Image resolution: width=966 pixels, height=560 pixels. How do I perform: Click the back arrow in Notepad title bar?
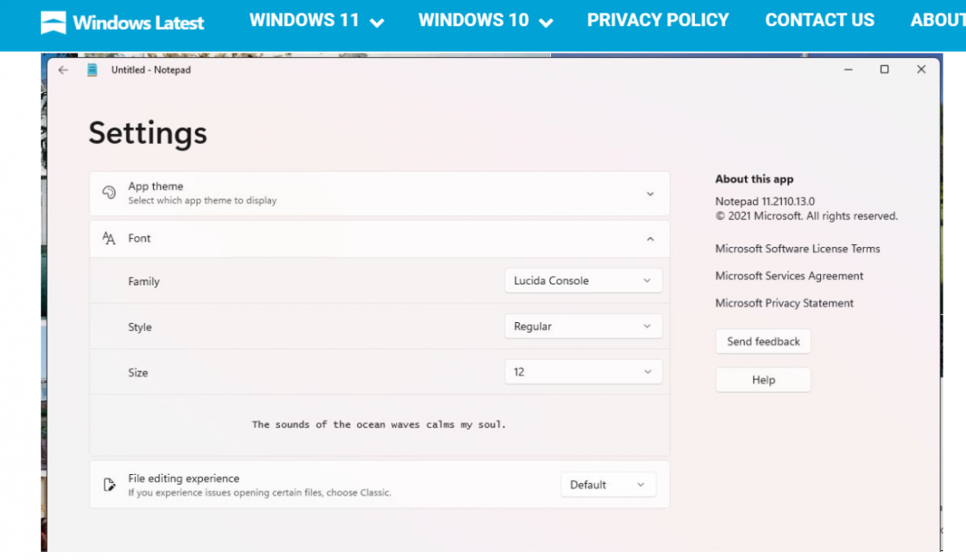[x=63, y=70]
